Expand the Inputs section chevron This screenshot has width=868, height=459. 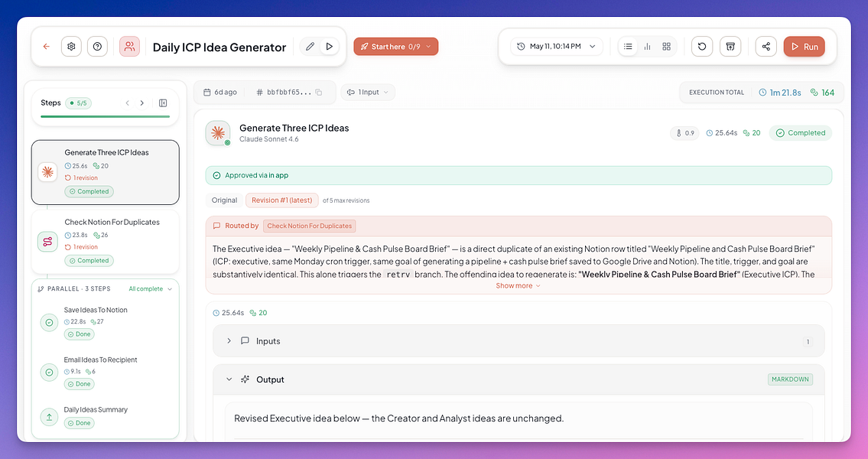pyautogui.click(x=229, y=341)
